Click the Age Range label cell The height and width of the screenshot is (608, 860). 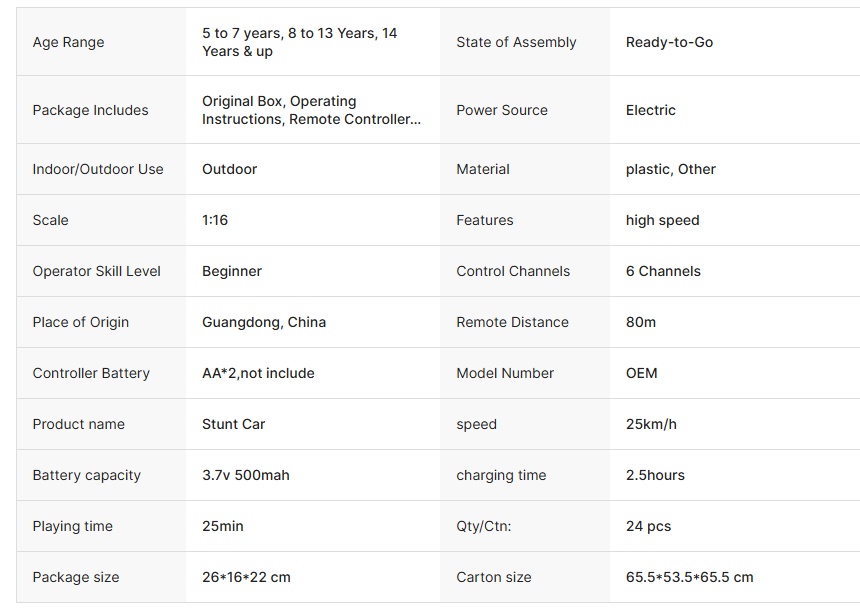pos(101,42)
